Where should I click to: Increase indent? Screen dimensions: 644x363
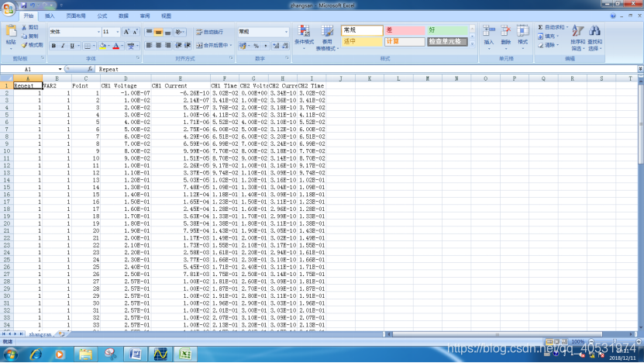188,45
